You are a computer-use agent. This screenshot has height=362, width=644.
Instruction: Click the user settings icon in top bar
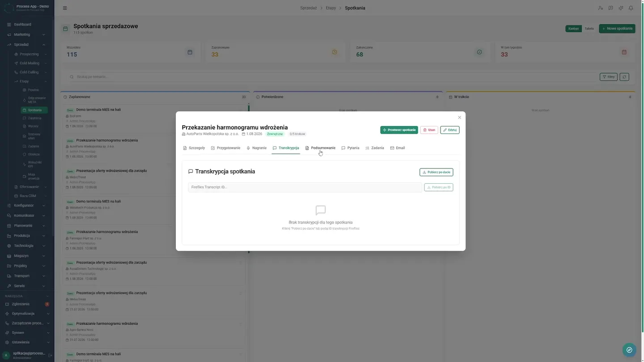coord(601,8)
